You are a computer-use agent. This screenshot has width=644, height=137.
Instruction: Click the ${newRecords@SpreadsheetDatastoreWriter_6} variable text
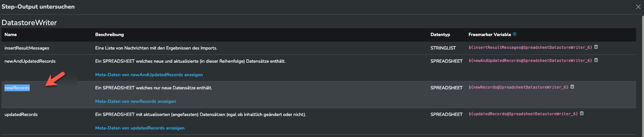[518, 87]
